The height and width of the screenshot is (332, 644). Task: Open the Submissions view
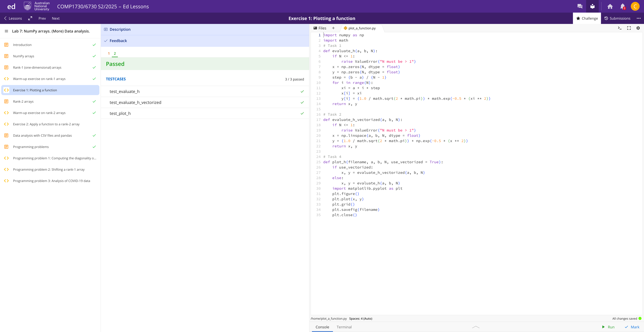coord(617,18)
